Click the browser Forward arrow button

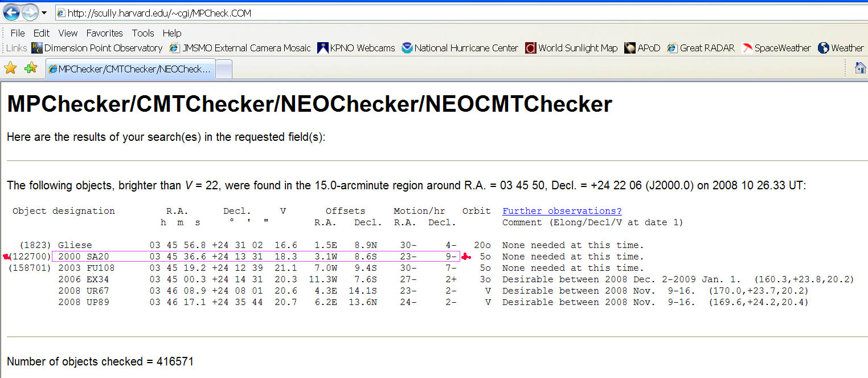pos(30,12)
